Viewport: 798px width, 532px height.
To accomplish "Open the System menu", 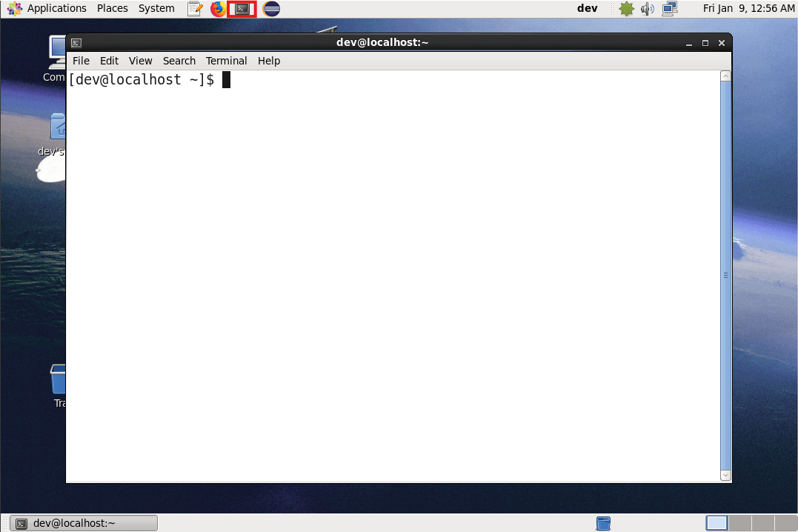I will tap(156, 8).
